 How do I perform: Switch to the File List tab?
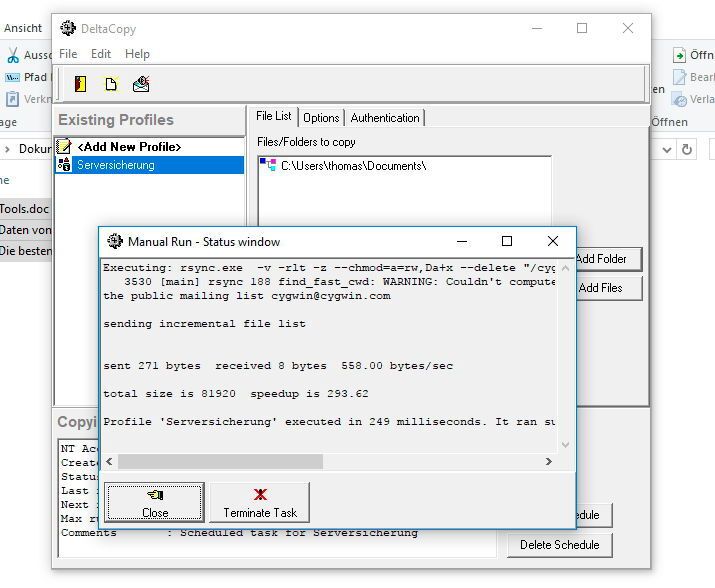(273, 116)
